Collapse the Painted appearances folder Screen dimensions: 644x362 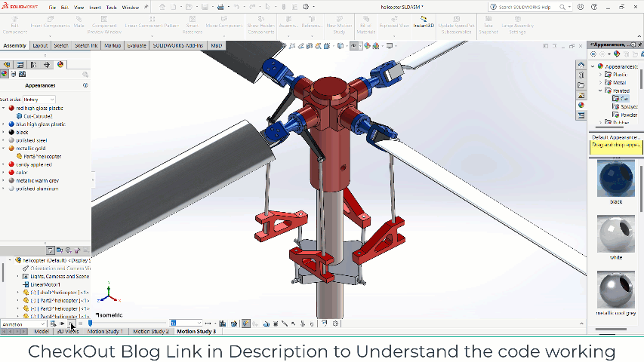click(600, 90)
